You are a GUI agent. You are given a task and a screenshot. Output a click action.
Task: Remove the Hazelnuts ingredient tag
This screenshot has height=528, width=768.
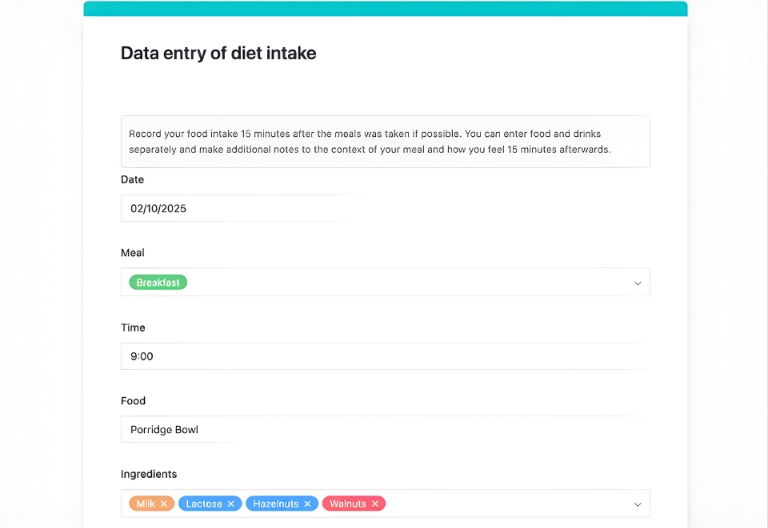coord(308,504)
